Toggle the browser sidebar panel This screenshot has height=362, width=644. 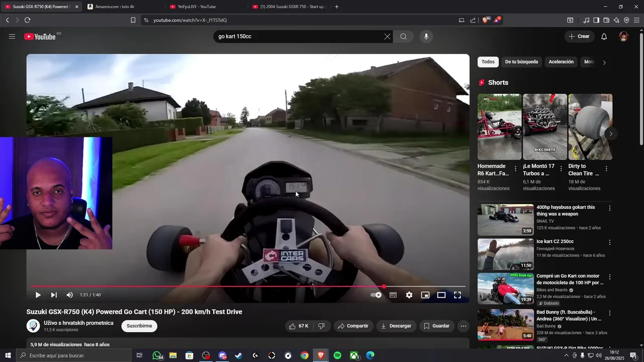596,20
